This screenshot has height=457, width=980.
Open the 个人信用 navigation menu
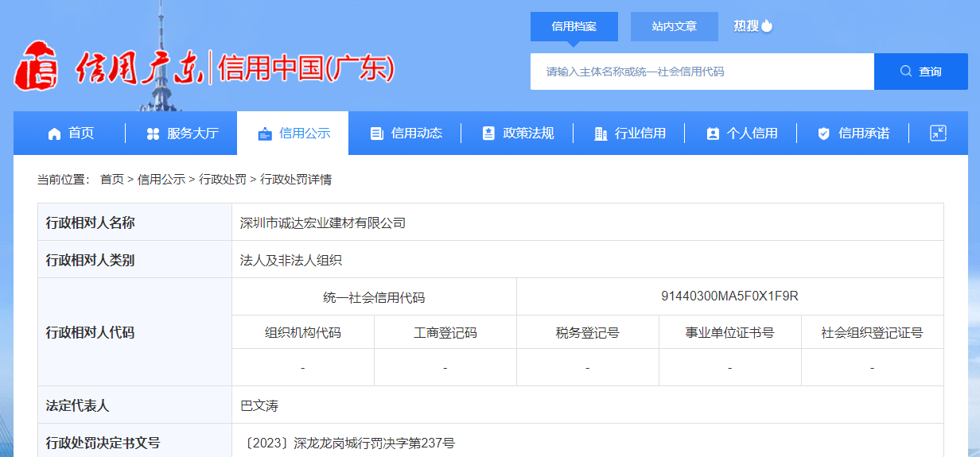[741, 134]
